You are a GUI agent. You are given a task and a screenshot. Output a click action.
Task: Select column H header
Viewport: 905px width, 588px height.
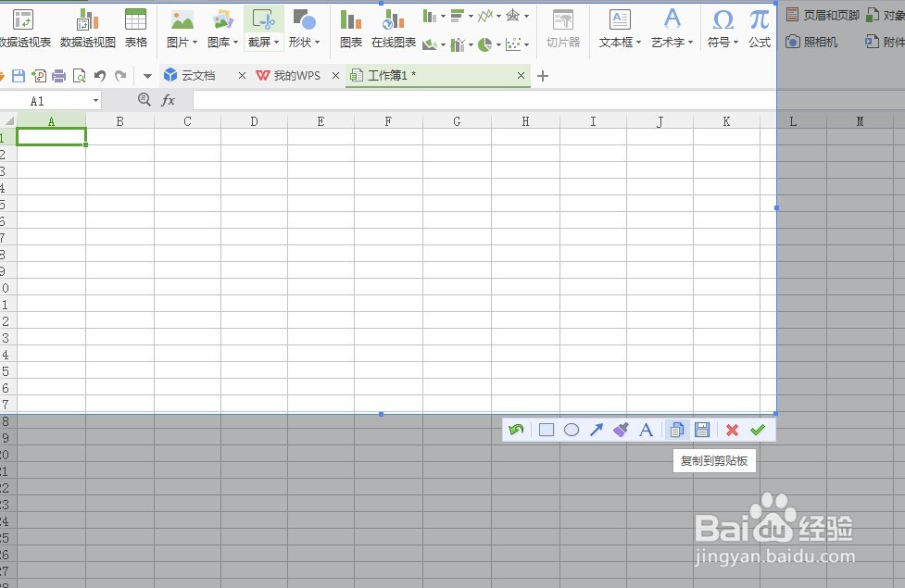point(525,121)
